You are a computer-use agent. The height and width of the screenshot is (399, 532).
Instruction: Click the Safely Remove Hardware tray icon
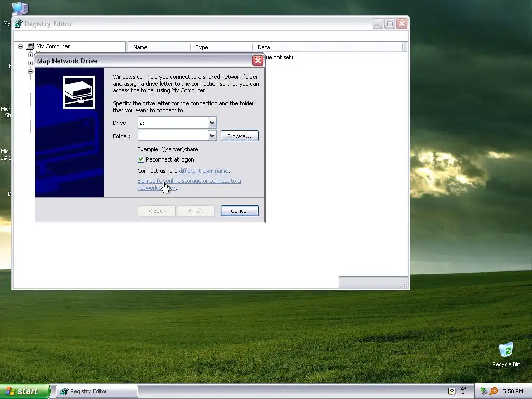click(x=484, y=391)
